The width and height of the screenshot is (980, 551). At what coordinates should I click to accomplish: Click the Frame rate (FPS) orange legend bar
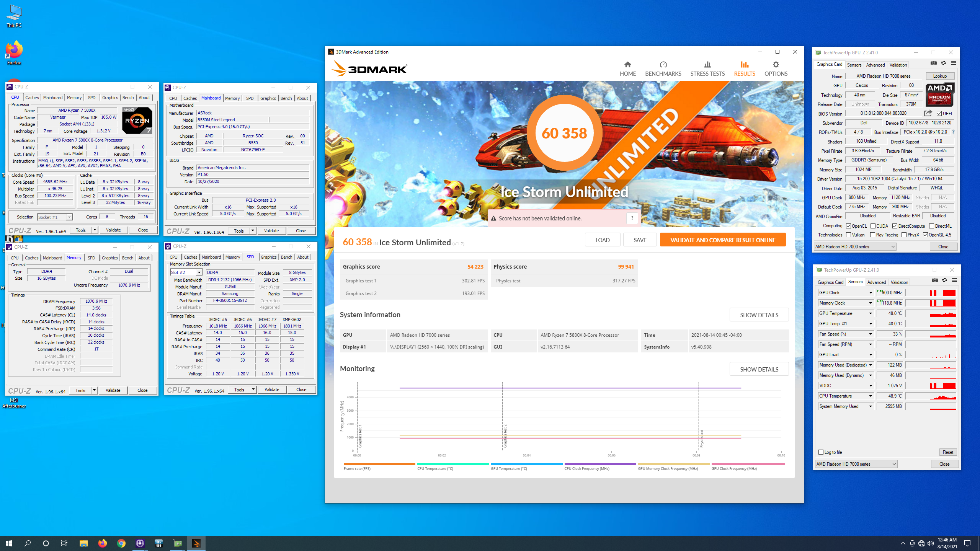click(379, 464)
